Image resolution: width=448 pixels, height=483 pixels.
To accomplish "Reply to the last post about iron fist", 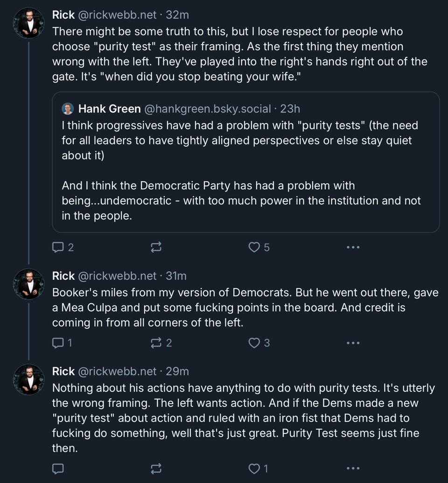I will (58, 468).
